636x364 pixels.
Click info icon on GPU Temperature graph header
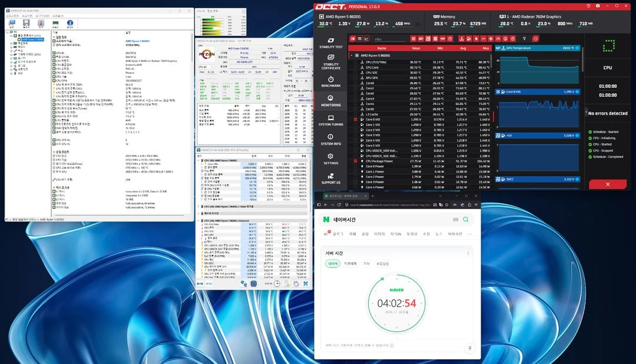[x=577, y=48]
